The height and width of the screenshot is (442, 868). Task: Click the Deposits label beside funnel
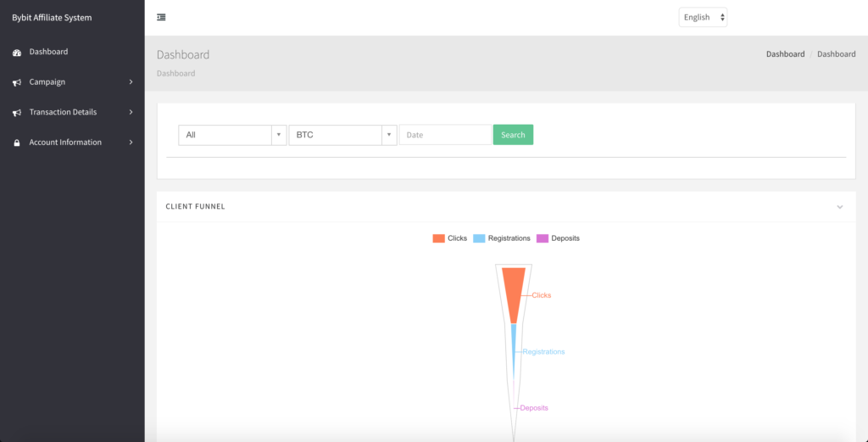click(x=534, y=408)
